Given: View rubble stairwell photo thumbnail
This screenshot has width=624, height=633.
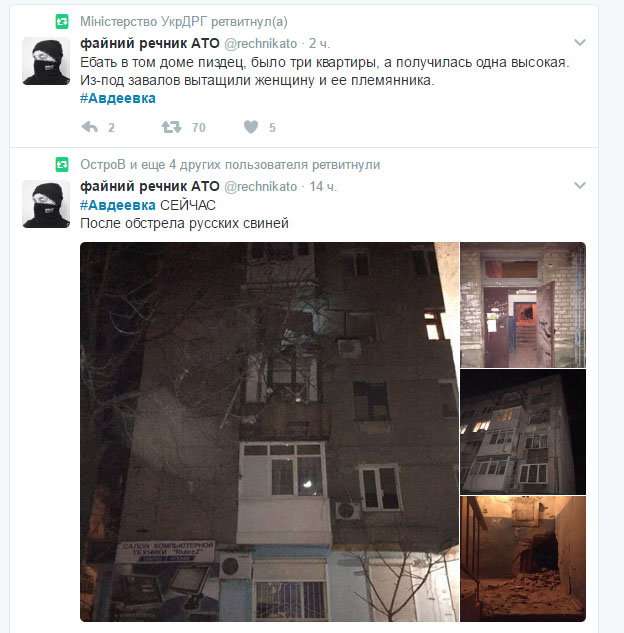Looking at the screenshot, I should [x=523, y=559].
